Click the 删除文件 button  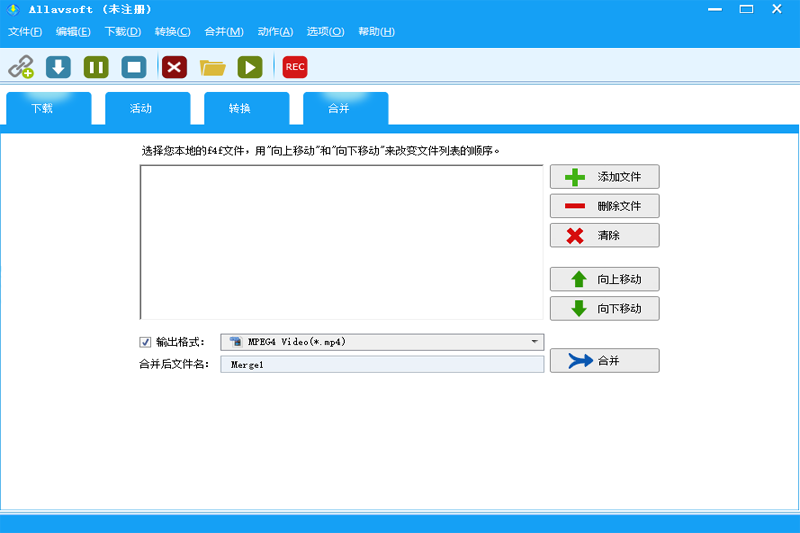point(605,206)
